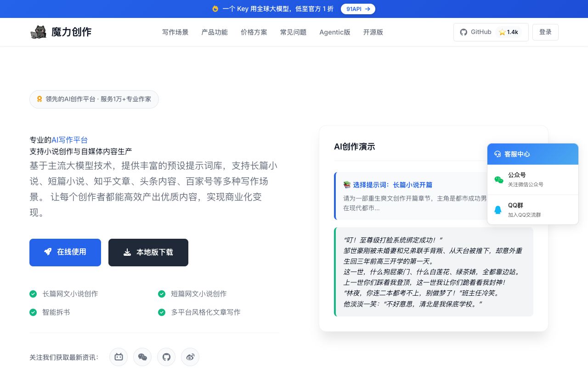
Task: Open the Weibo social icon link
Action: [190, 357]
